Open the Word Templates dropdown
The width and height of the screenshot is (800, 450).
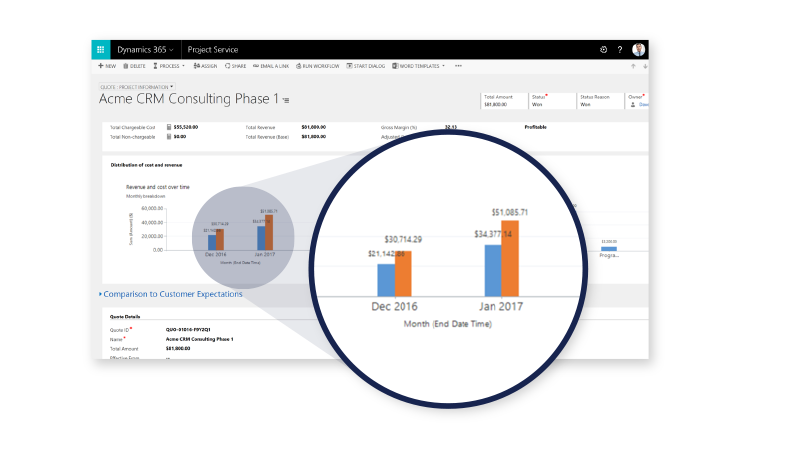tap(421, 66)
